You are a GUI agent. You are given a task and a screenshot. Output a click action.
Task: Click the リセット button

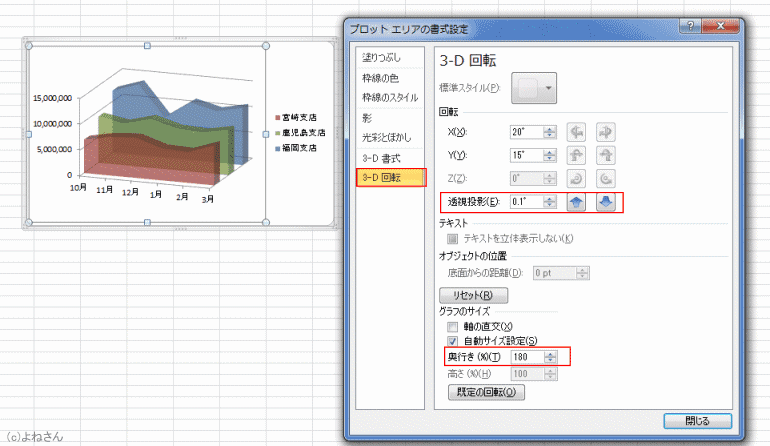pos(473,295)
